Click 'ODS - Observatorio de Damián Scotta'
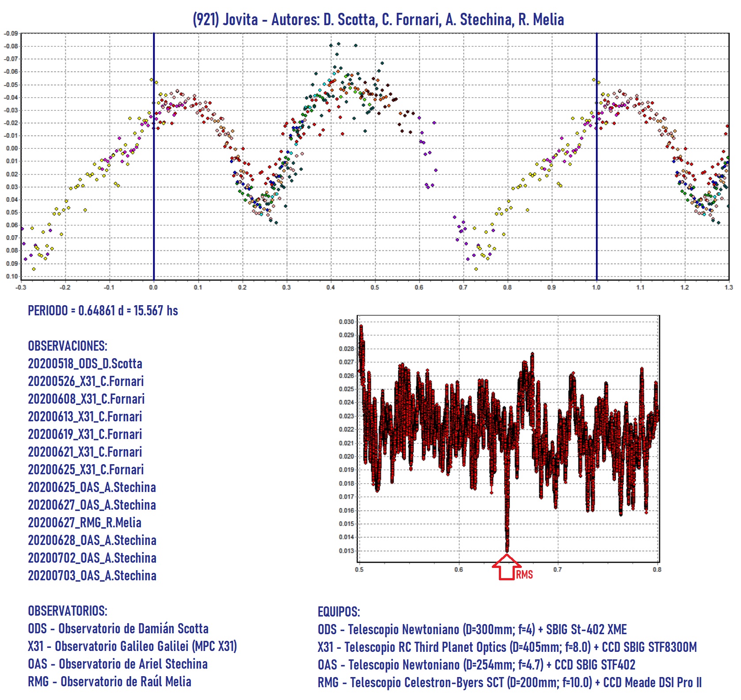741x700 pixels. click(x=118, y=628)
